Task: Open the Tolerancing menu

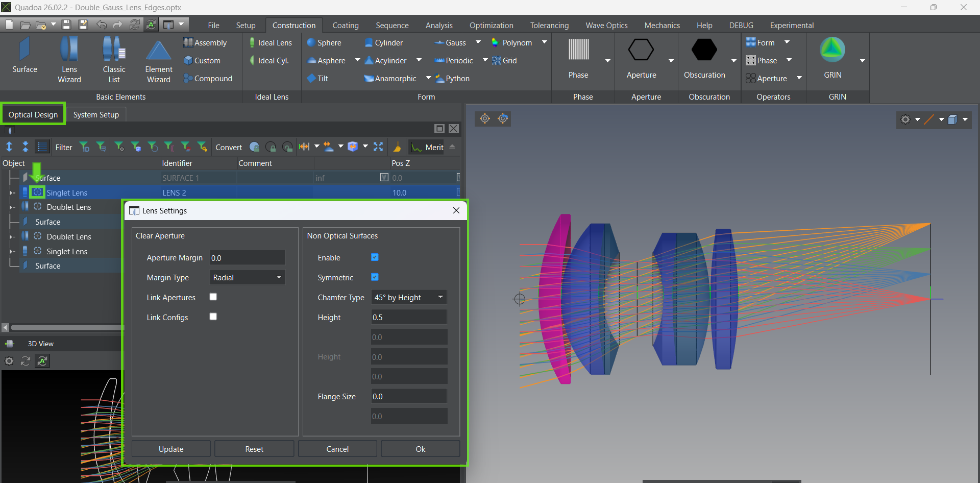Action: (549, 25)
